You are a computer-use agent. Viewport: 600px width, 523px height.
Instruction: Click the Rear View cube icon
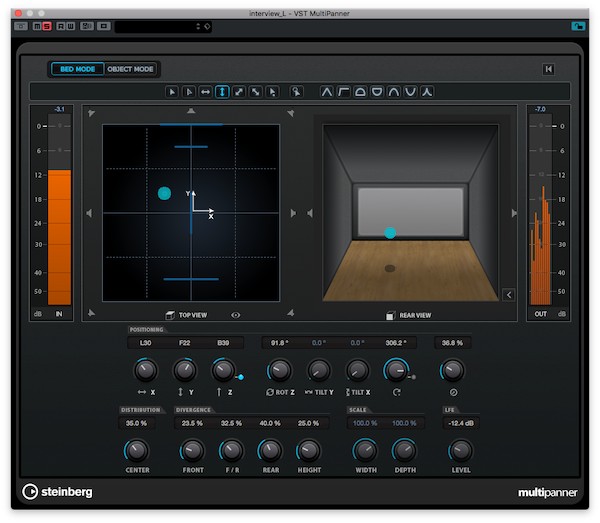[x=390, y=315]
